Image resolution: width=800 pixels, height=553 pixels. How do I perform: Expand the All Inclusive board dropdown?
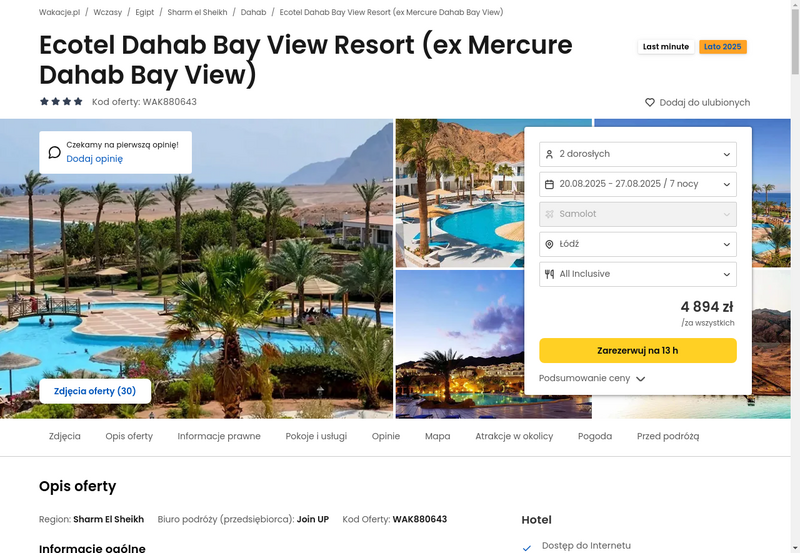pyautogui.click(x=638, y=274)
